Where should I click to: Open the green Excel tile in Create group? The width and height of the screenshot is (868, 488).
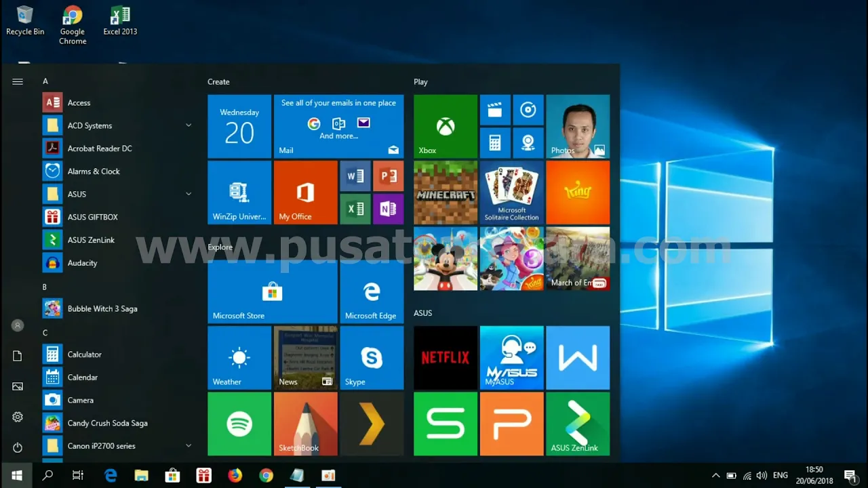coord(355,209)
